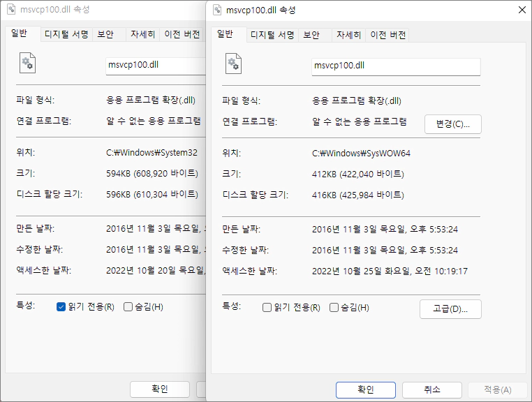The image size is (532, 402).
Task: Click 알 수 없는 응용 프로그램 in the front window
Action: click(x=360, y=122)
